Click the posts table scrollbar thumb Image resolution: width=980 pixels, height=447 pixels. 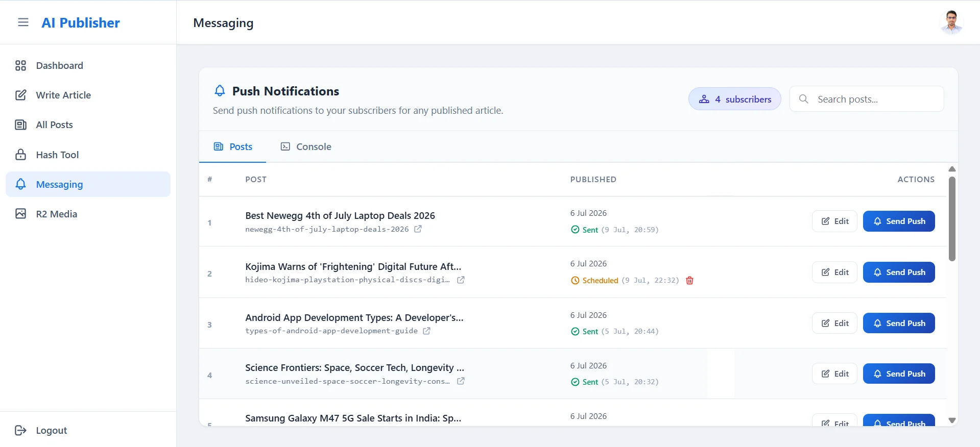tap(952, 219)
